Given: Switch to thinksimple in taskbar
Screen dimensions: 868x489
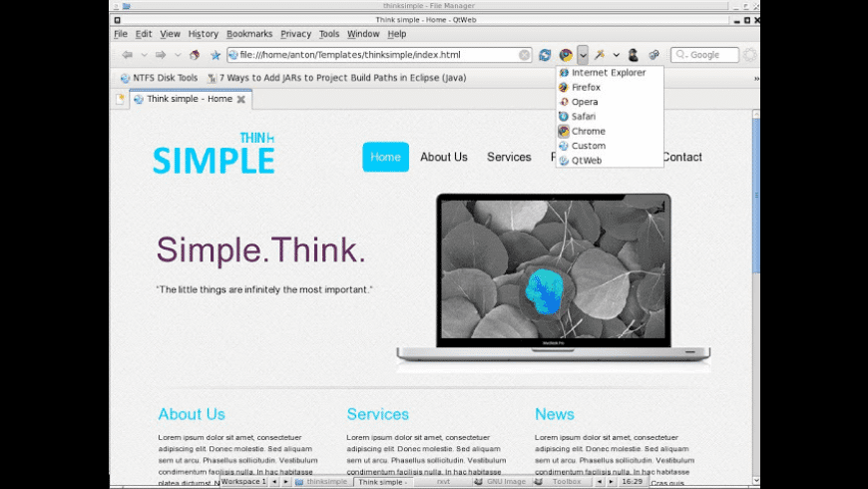Looking at the screenshot, I should (322, 482).
